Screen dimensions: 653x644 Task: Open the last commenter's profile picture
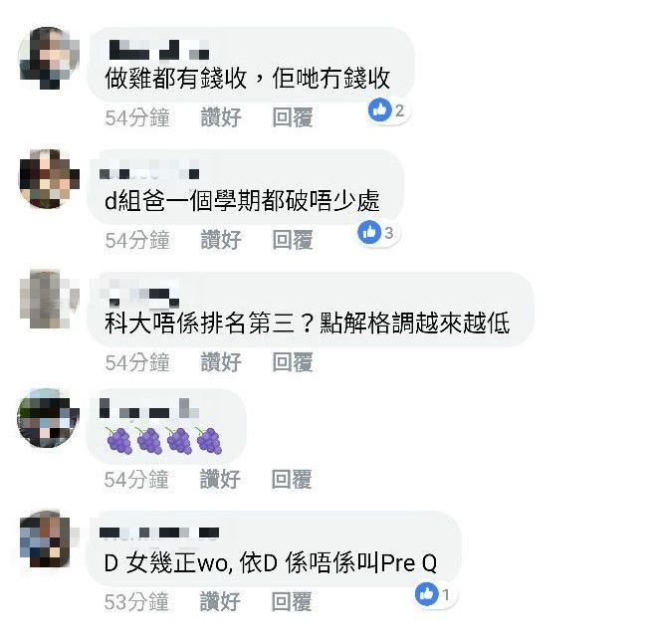pos(49,539)
